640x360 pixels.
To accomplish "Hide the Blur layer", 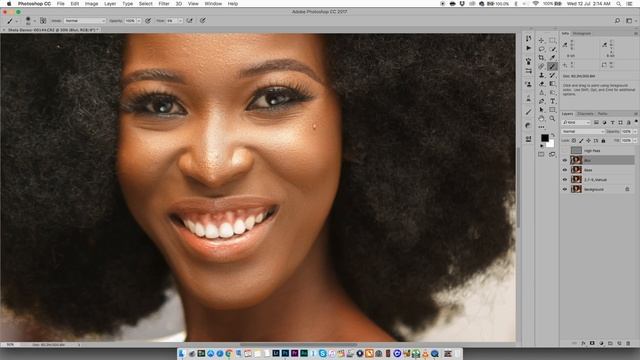I will (x=565, y=160).
